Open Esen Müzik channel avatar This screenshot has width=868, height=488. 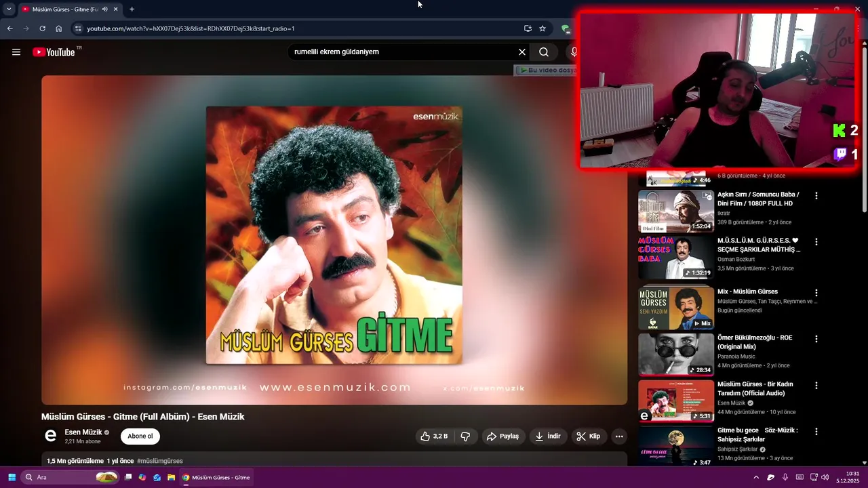50,436
